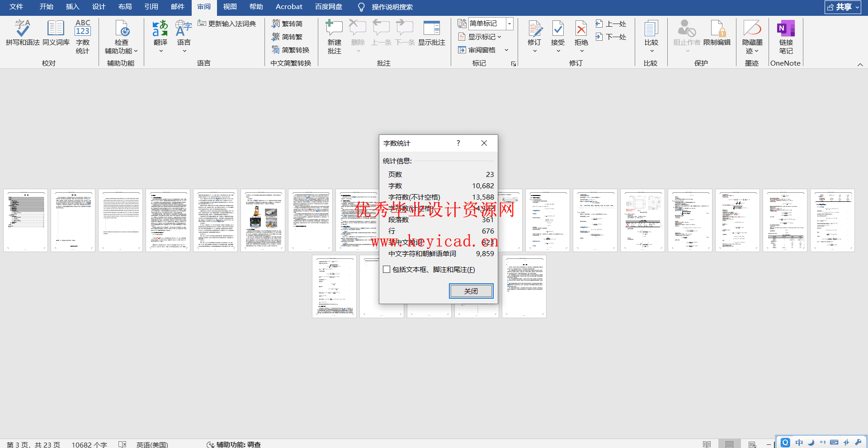
Task: Expand the Reject (拒绝) dropdown arrow
Action: (x=582, y=51)
